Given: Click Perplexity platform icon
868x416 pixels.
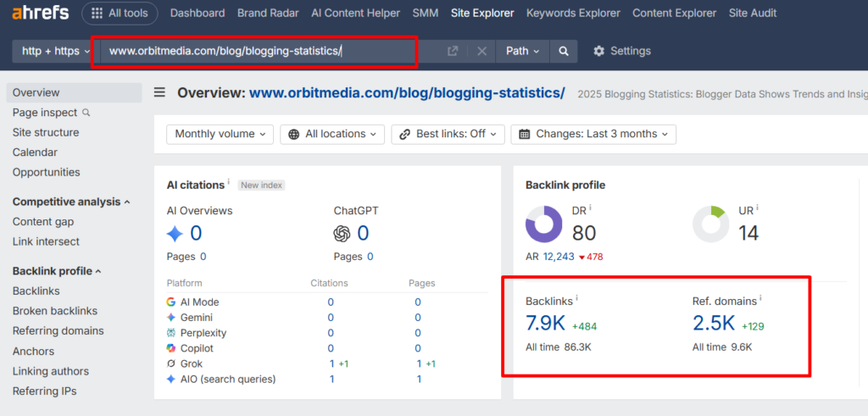Looking at the screenshot, I should point(171,333).
